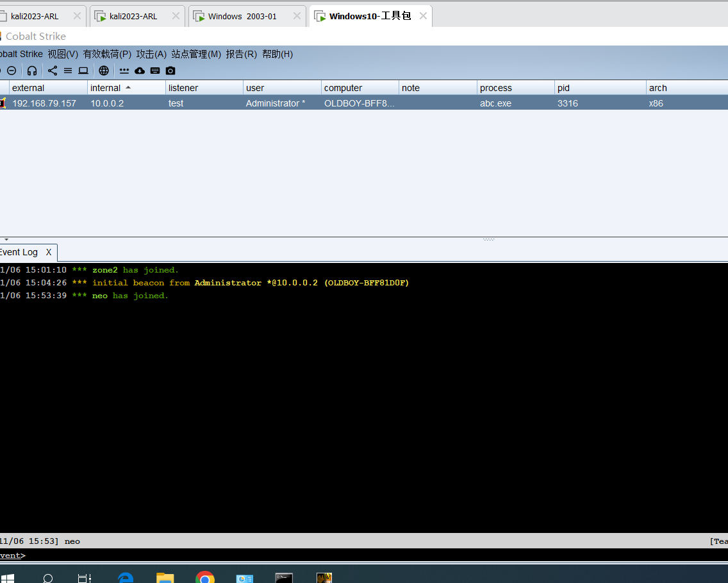
Task: Open the 视图(V) menu
Action: tap(63, 55)
